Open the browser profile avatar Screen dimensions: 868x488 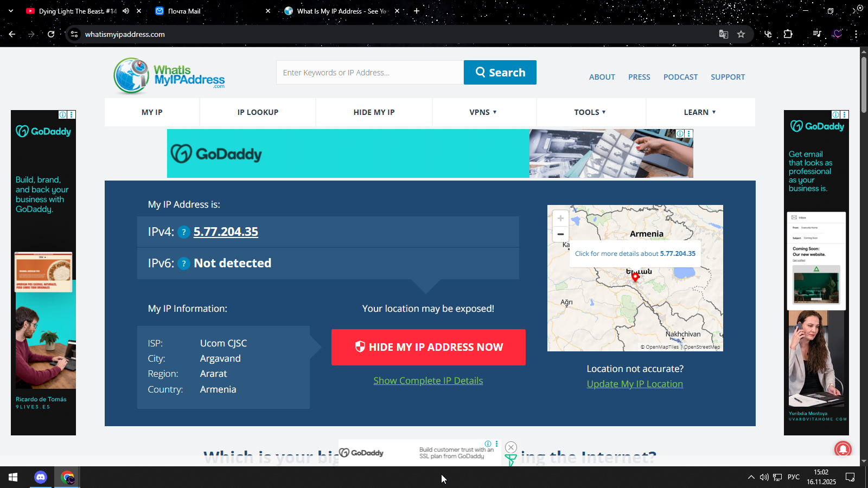[837, 34]
